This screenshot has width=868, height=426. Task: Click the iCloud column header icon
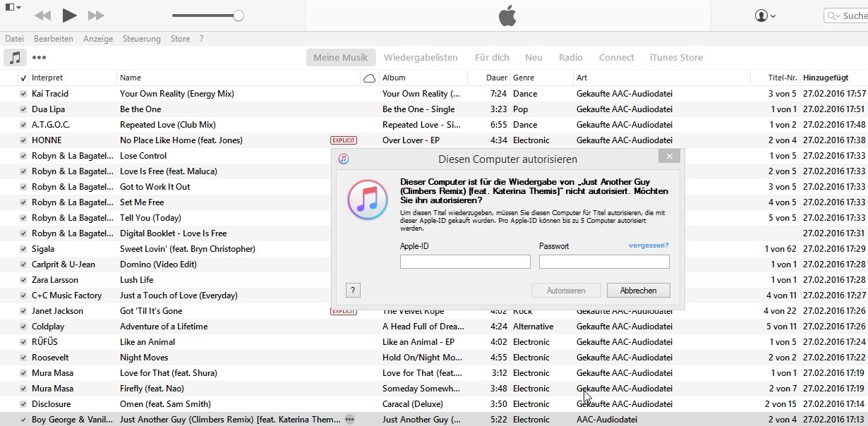click(x=369, y=78)
